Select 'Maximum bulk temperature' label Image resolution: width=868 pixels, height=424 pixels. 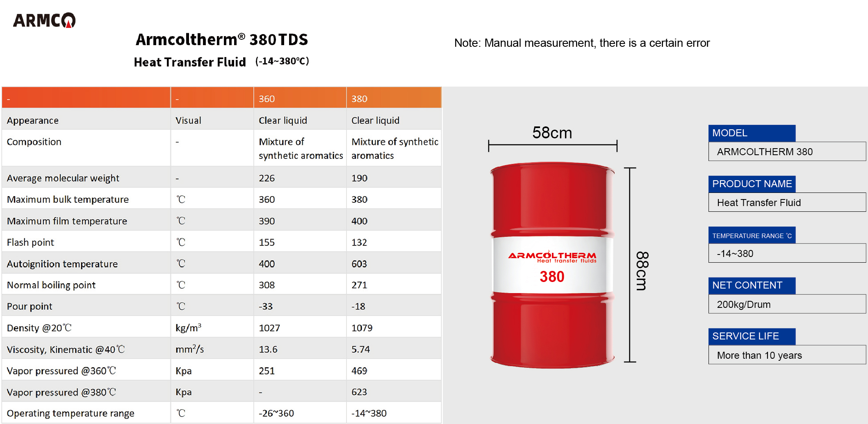click(x=68, y=199)
